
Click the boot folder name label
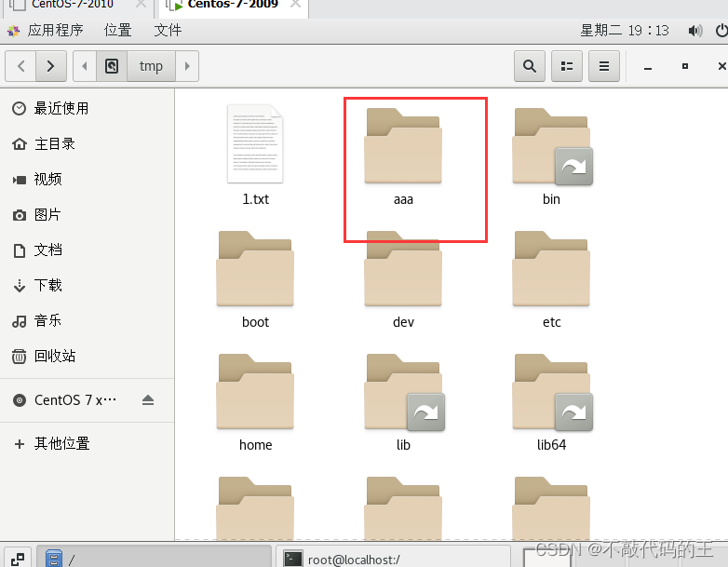click(255, 322)
